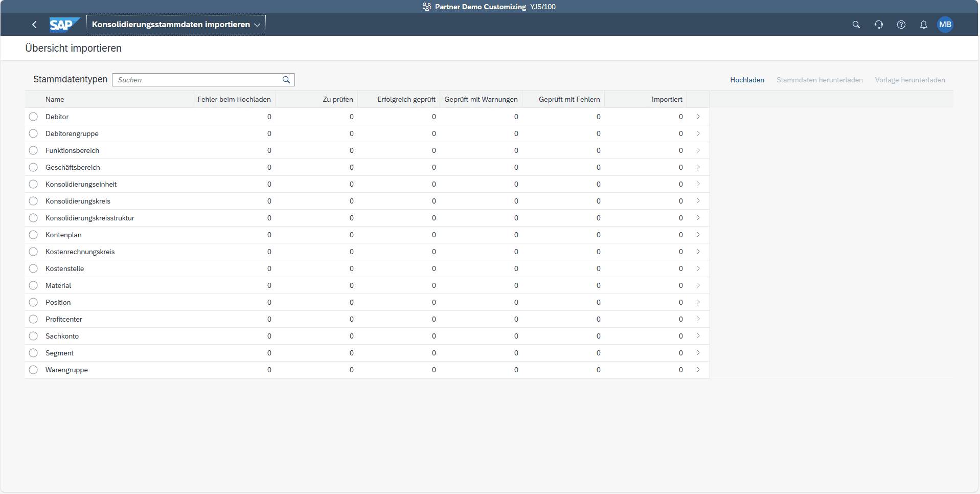Click the SAP logo home icon
The width and height of the screenshot is (980, 494).
[64, 25]
